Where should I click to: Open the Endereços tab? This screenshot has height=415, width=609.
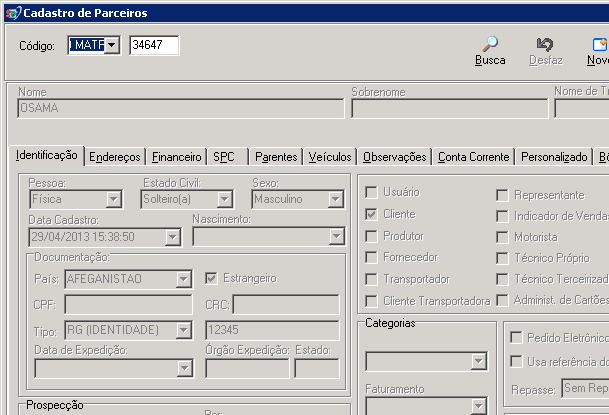point(115,157)
